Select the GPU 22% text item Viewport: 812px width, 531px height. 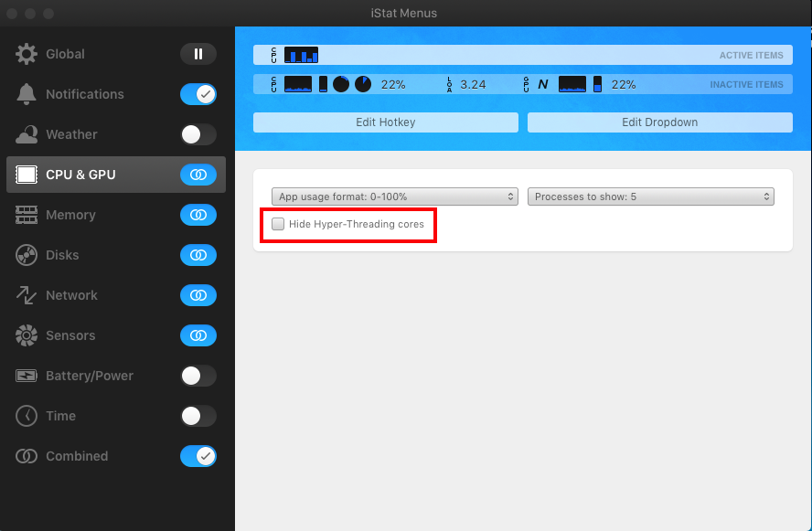pyautogui.click(x=624, y=85)
